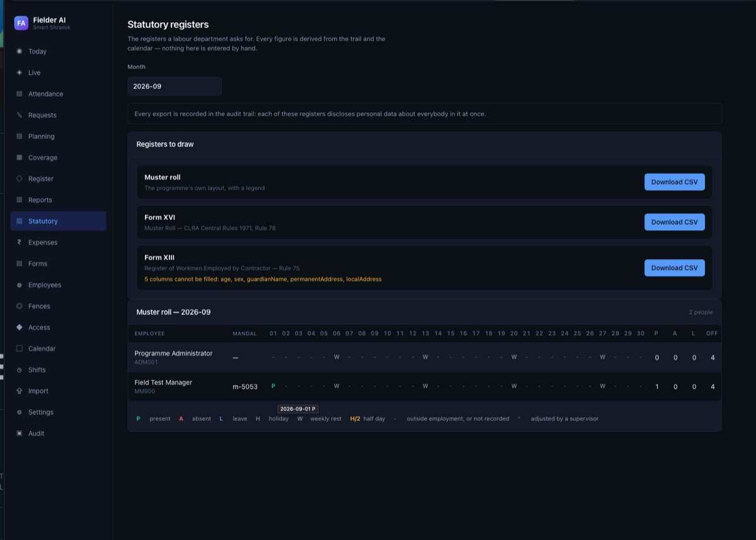Click the Live sidebar icon
The image size is (756, 540).
(20, 72)
